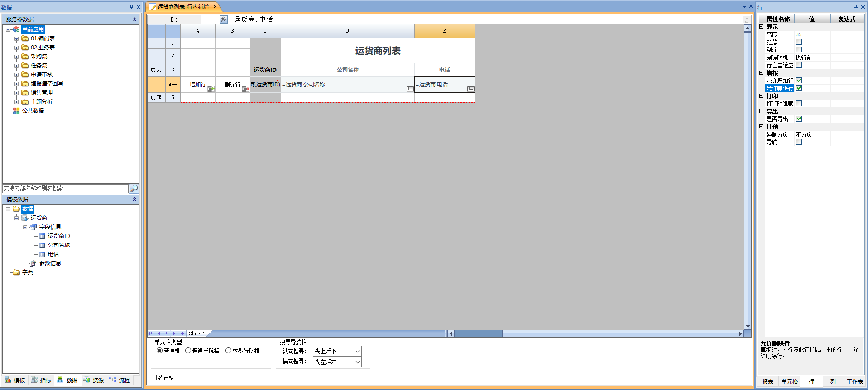The height and width of the screenshot is (390, 868).
Task: Expand the 申请审核 tree node
Action: [x=17, y=75]
